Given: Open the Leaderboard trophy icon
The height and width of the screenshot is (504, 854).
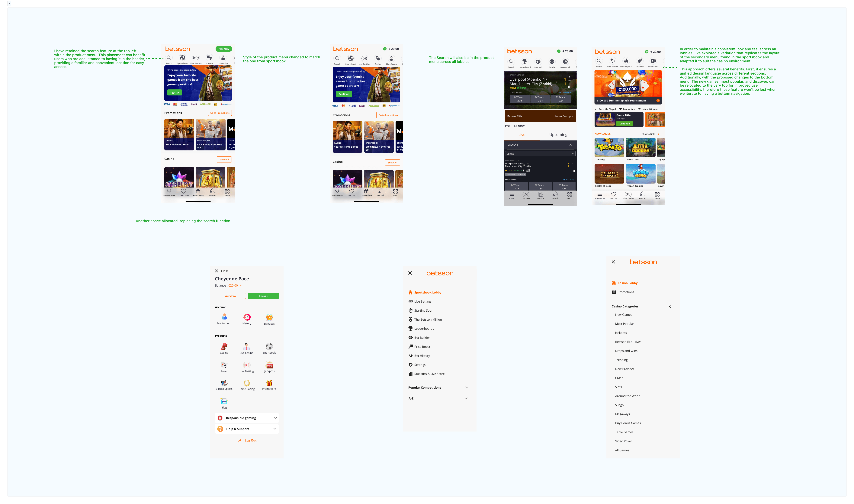Looking at the screenshot, I should [524, 62].
